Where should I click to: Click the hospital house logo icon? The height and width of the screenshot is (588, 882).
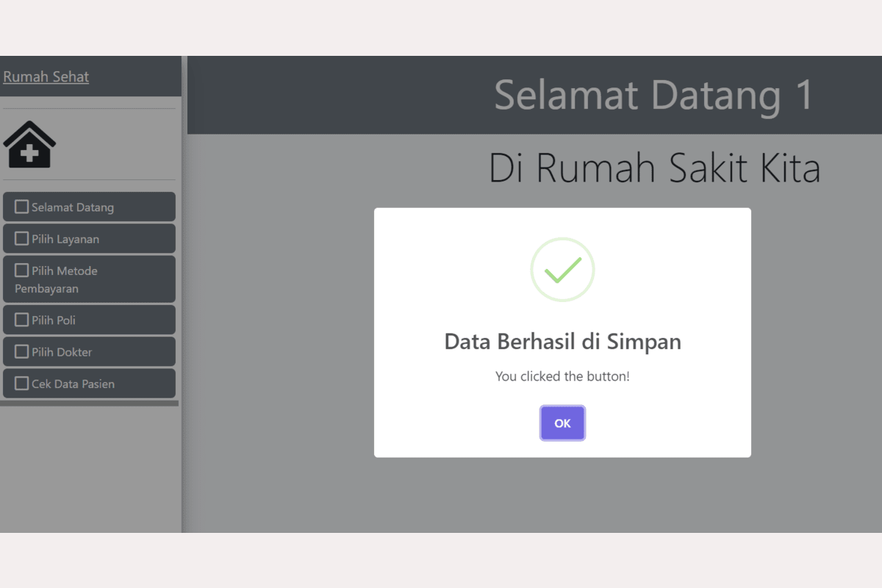tap(29, 145)
